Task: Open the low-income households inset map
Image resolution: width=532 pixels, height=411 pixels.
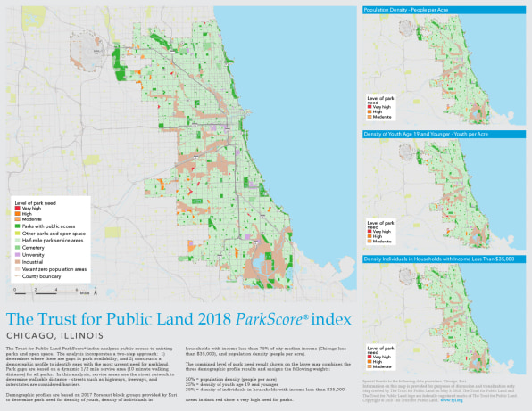Action: (445, 319)
